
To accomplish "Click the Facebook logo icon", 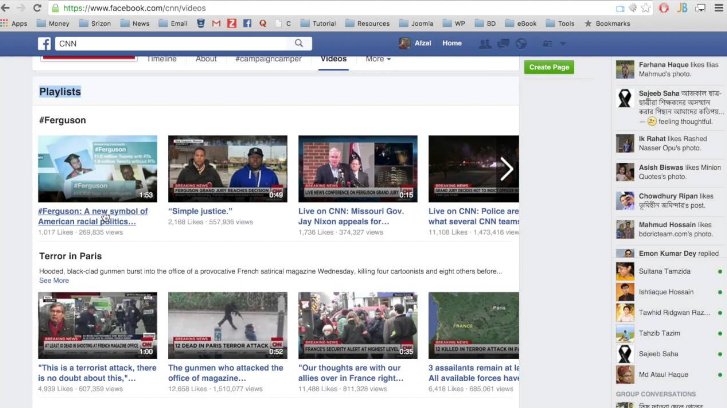I will 45,44.
